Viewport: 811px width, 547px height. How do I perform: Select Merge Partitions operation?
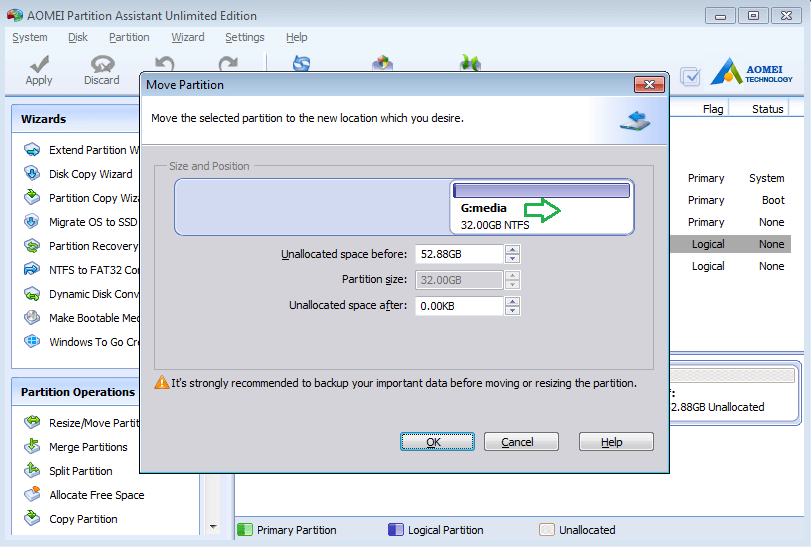(x=76, y=447)
